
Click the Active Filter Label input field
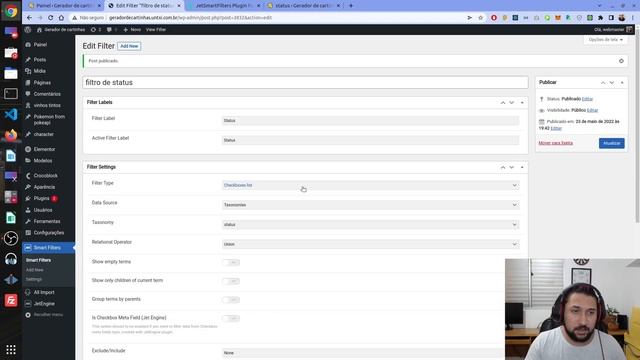tap(370, 140)
